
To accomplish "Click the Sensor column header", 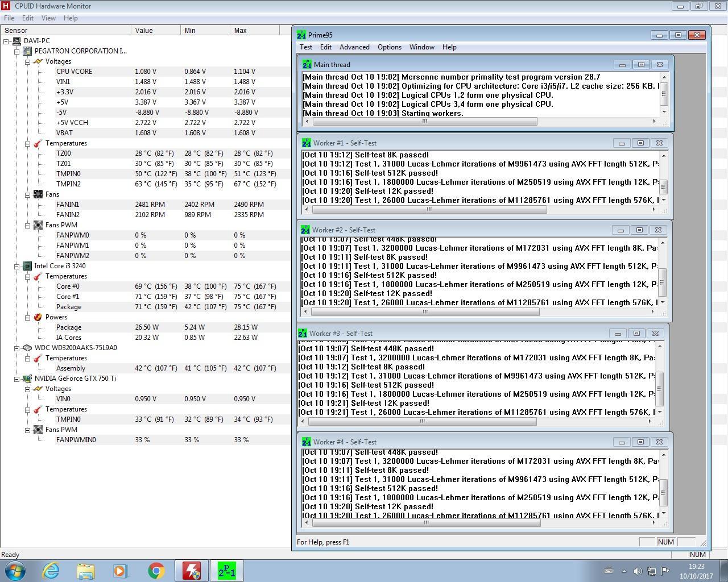I will pyautogui.click(x=66, y=30).
